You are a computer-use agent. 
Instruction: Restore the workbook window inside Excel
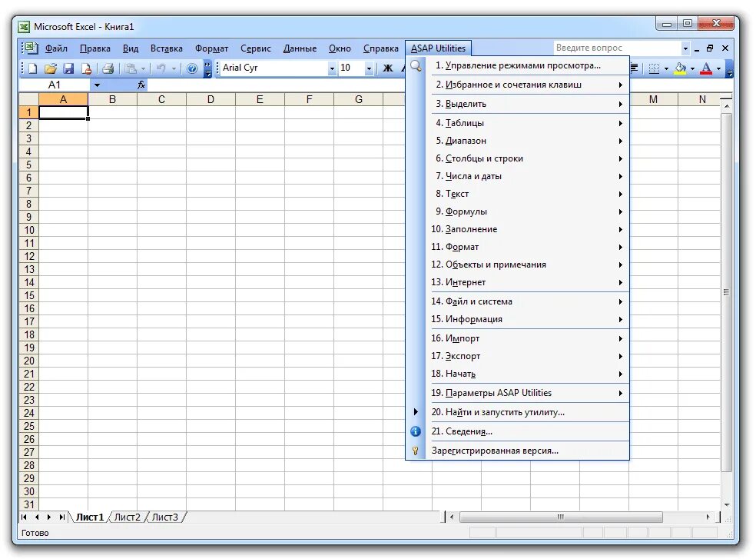(710, 48)
